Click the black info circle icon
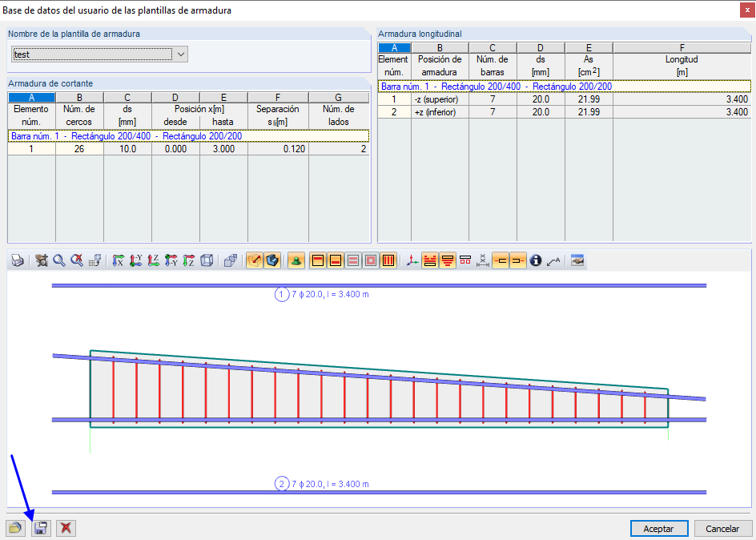The width and height of the screenshot is (756, 540). (x=536, y=261)
